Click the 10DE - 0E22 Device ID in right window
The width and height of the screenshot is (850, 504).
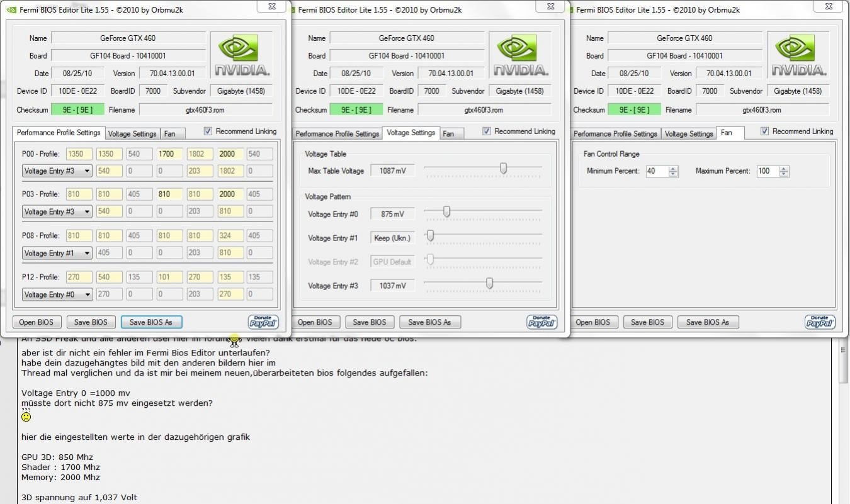[x=635, y=91]
